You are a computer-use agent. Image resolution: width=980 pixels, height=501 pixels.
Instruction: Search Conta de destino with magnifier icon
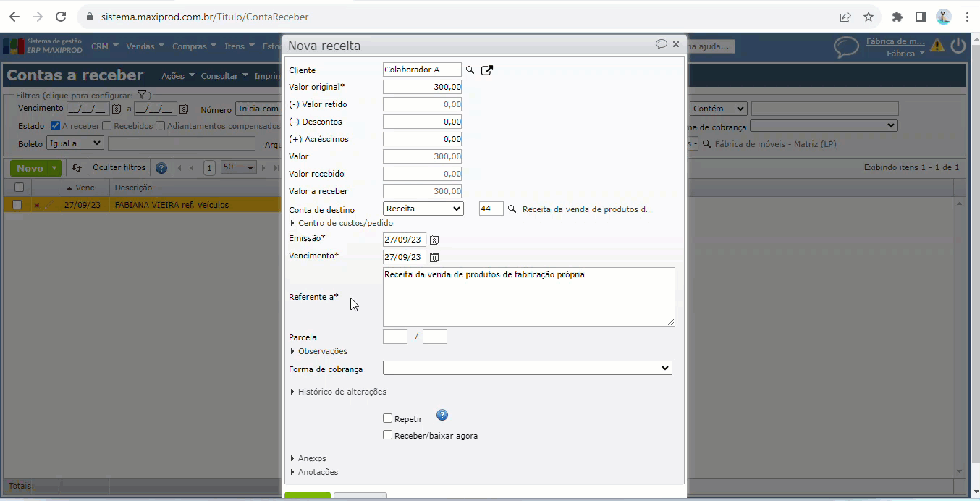tap(512, 209)
